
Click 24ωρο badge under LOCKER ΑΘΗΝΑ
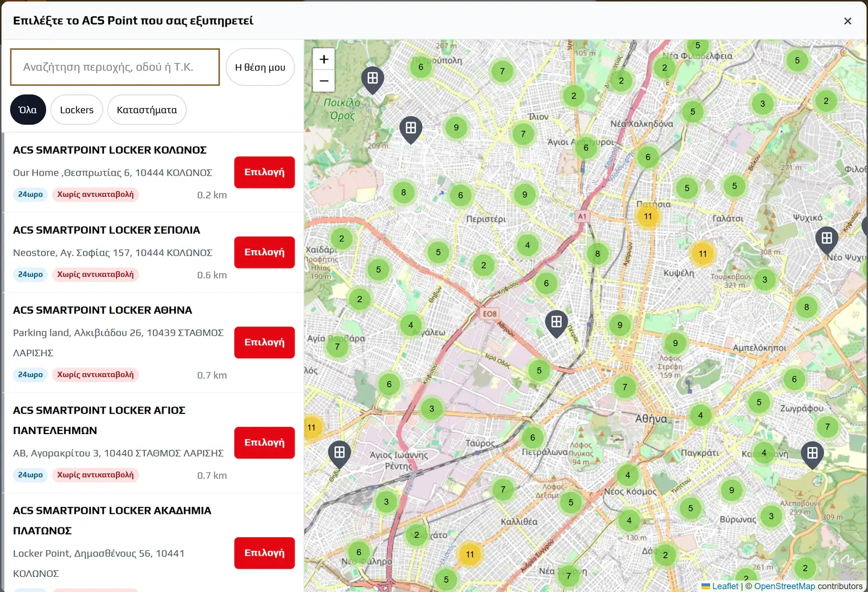point(30,374)
